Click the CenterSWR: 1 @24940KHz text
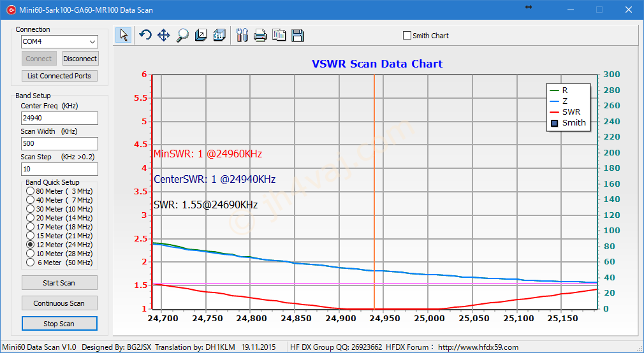This screenshot has height=353, width=644. click(214, 180)
